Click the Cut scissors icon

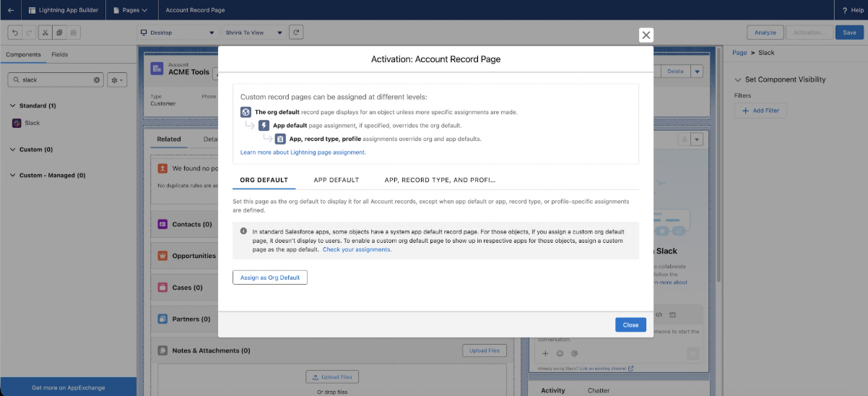point(45,33)
